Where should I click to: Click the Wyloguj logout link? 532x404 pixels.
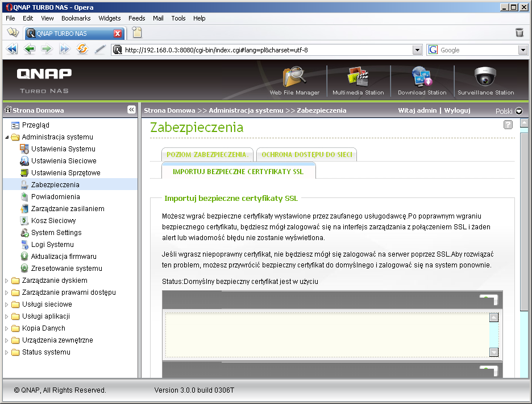click(457, 110)
